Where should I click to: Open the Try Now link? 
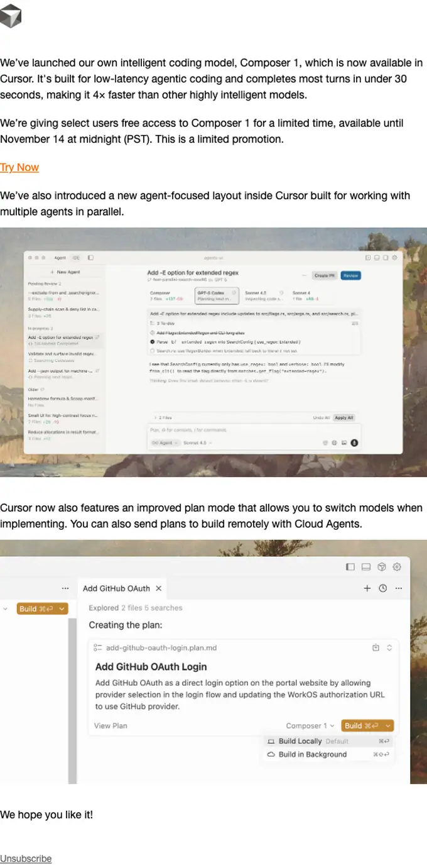click(19, 167)
